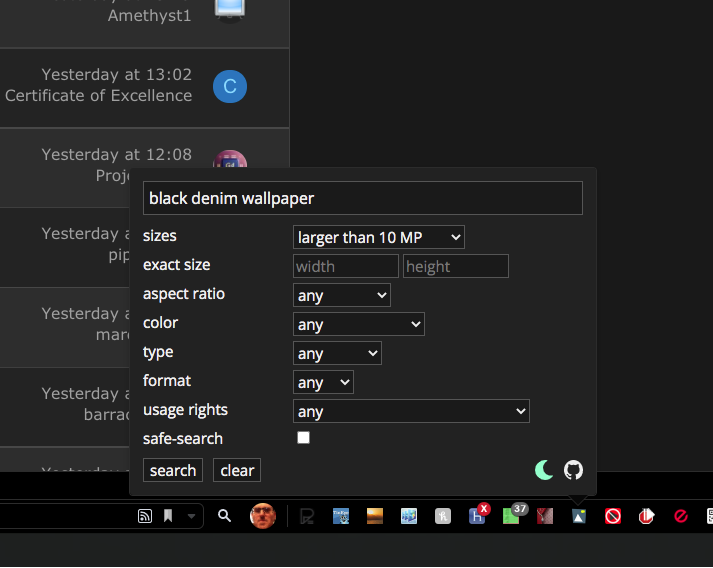Click the exact size label
The height and width of the screenshot is (568, 713).
tap(176, 265)
